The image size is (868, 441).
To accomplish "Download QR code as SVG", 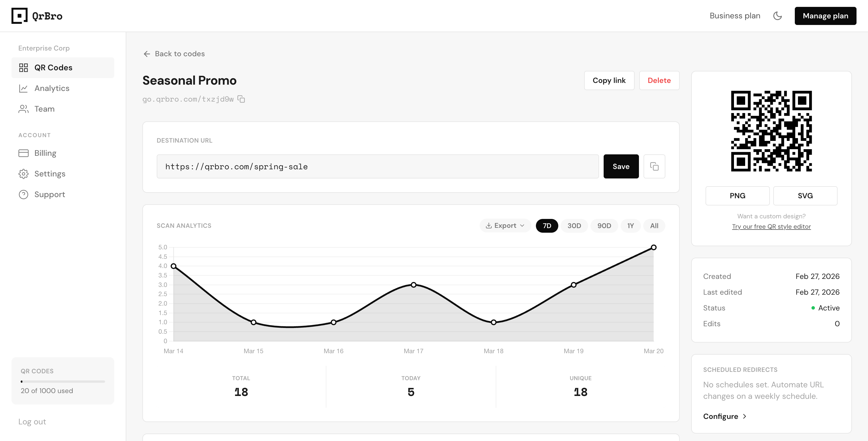I will (x=805, y=196).
